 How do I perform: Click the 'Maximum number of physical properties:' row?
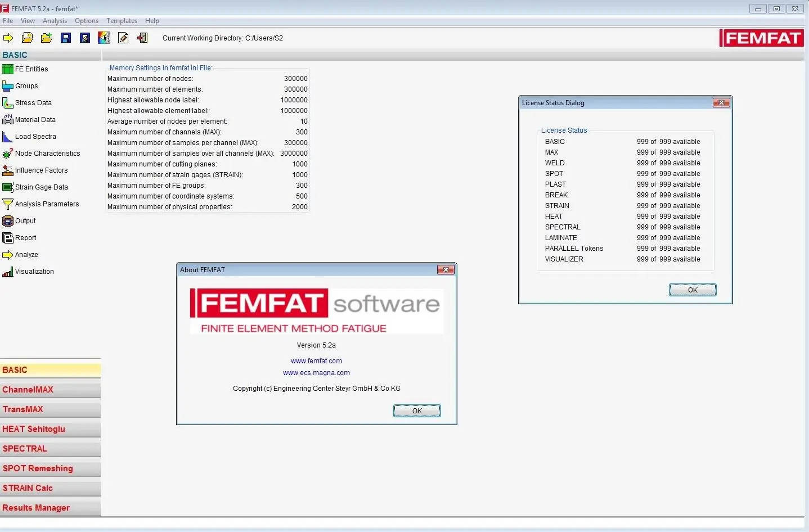[208, 207]
